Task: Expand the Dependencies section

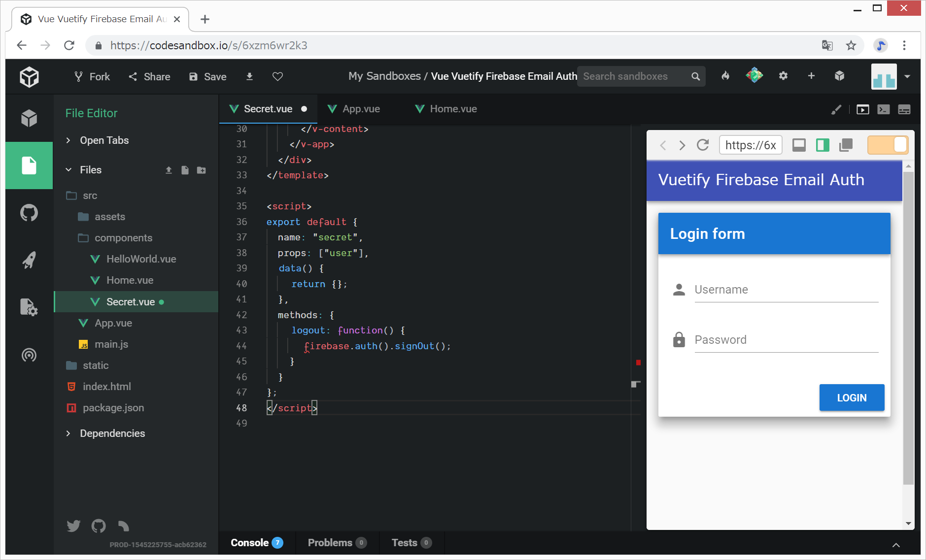Action: tap(112, 433)
